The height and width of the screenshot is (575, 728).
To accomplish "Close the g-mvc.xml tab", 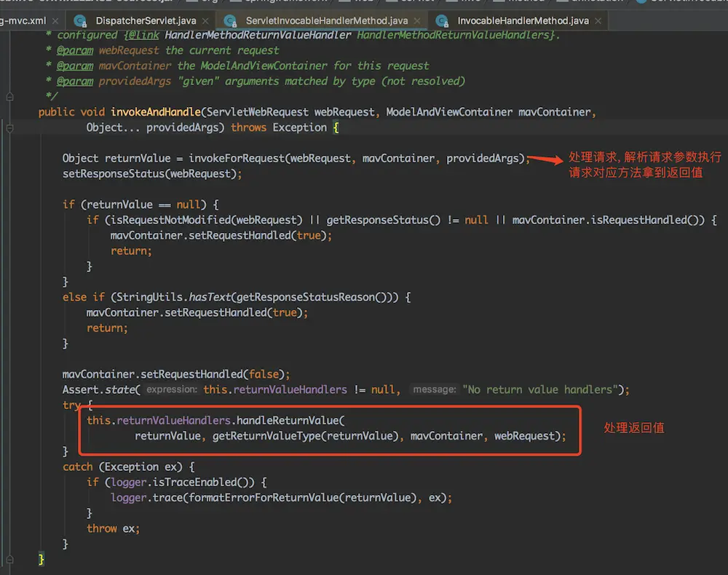I will 56,21.
